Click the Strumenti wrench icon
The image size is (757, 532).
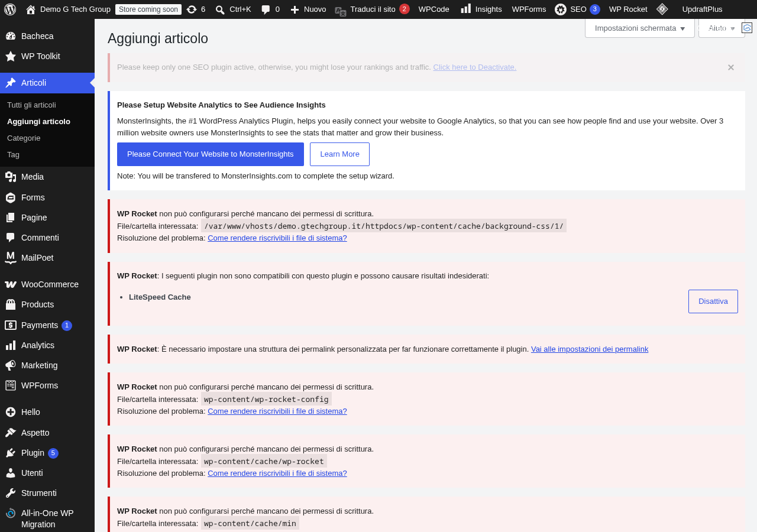coord(11,493)
